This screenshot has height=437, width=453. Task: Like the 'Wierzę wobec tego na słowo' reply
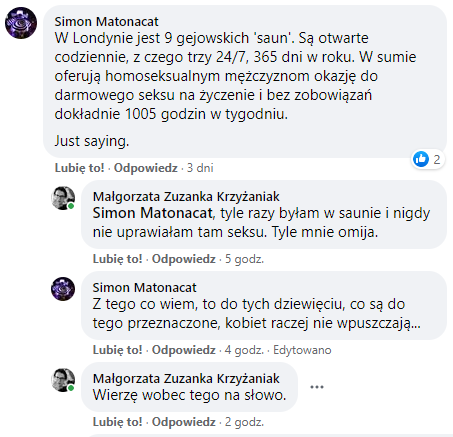tap(117, 422)
